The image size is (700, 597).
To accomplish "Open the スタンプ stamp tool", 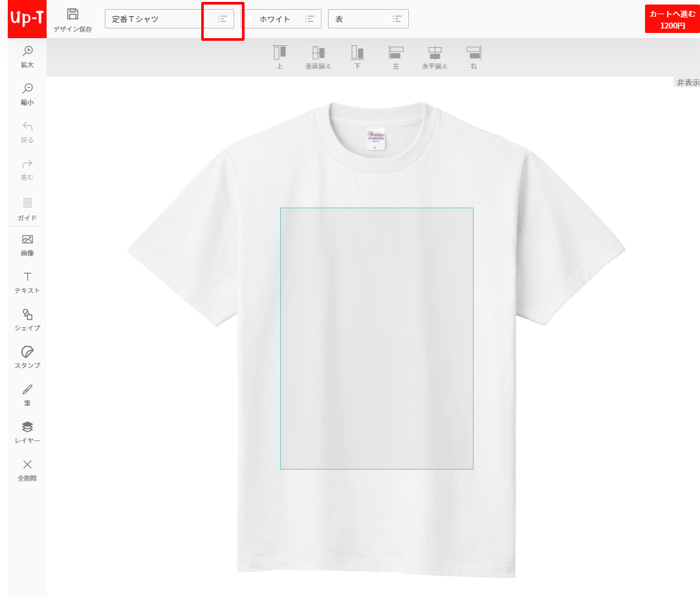I will point(27,358).
